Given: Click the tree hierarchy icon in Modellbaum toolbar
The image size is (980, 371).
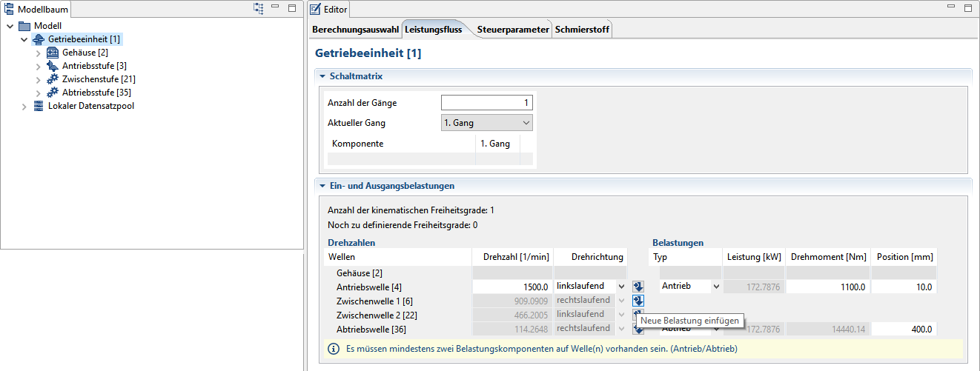Looking at the screenshot, I should pos(259,8).
